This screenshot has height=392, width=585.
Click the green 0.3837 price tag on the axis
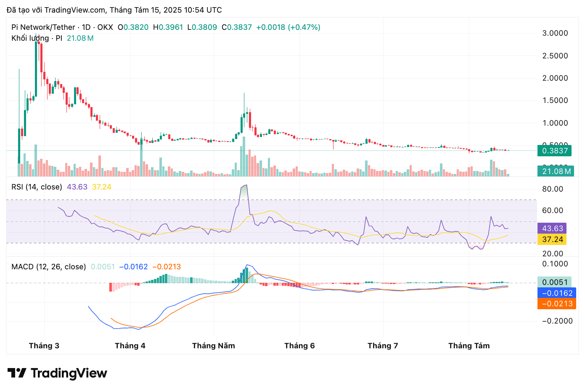[x=555, y=151]
